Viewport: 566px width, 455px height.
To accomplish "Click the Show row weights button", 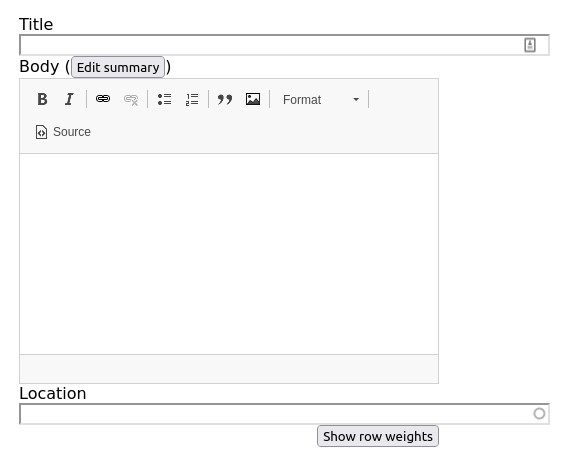I will click(x=378, y=436).
